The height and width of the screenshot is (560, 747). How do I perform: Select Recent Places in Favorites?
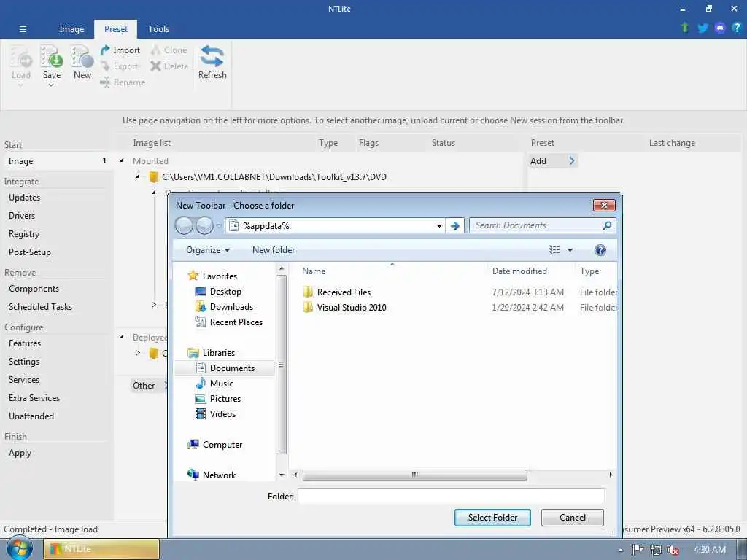(x=236, y=322)
